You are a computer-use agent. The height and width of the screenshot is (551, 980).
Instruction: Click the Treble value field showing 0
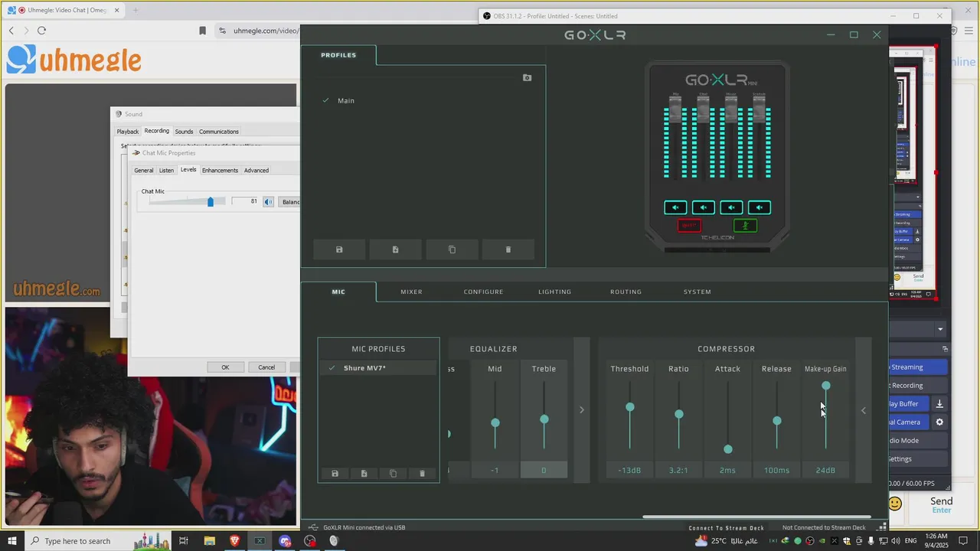(x=544, y=470)
